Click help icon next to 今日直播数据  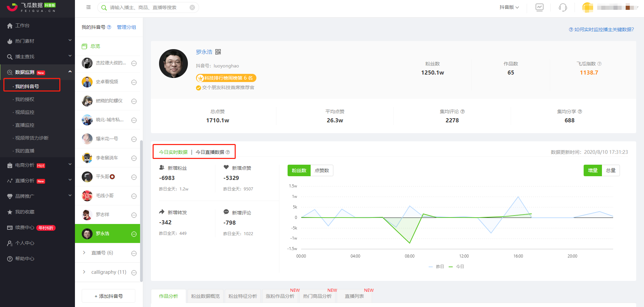[228, 152]
